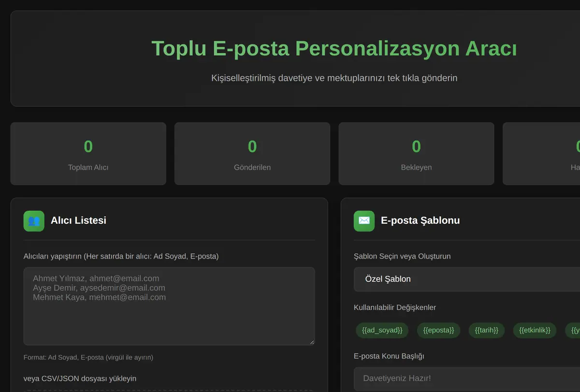Screen dimensions: 580x392
Task: Click the 'veya CSV/JSON dosyası yükleyin' label
Action: coord(80,378)
